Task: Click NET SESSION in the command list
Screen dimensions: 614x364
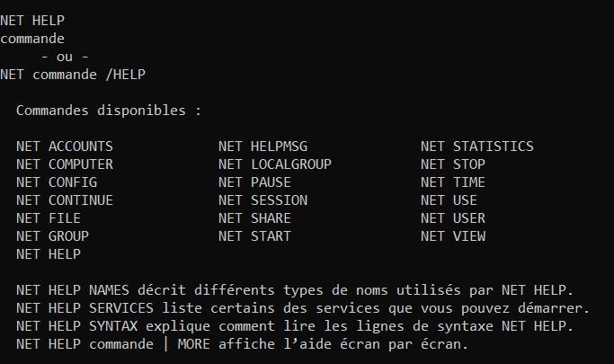Action: (x=263, y=200)
